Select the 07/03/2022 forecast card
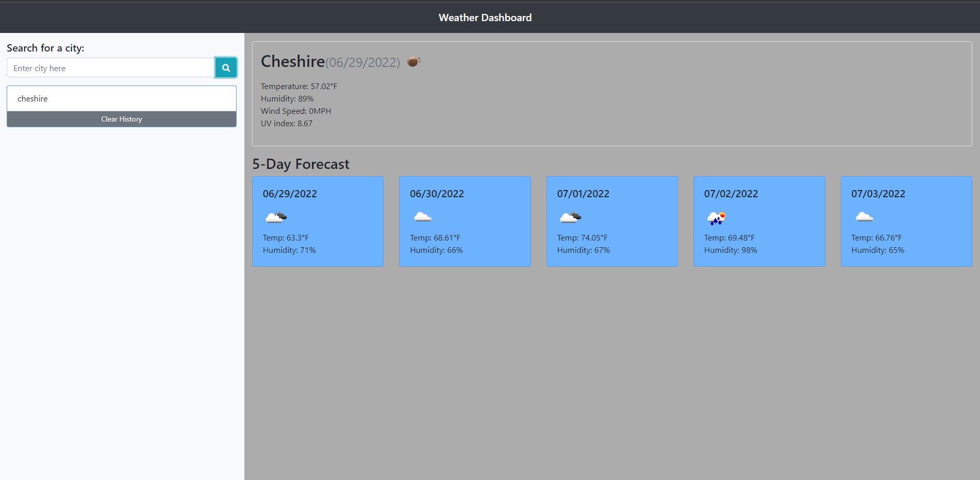The image size is (980, 480). [906, 221]
